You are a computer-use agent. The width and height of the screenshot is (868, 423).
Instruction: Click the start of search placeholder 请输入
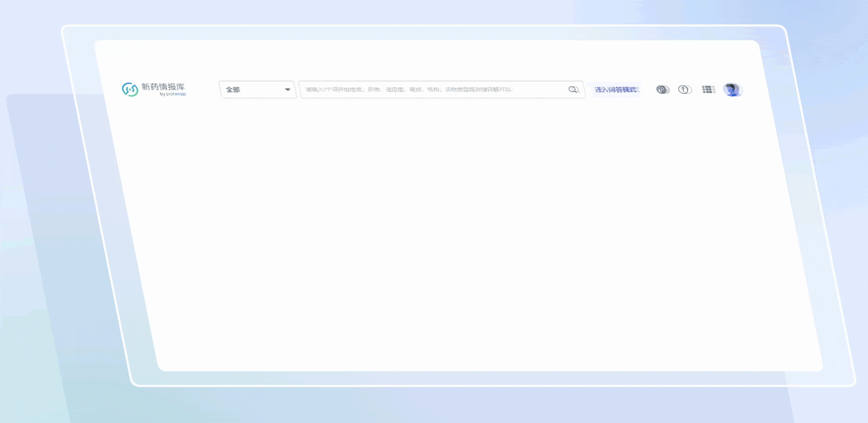[x=311, y=90]
